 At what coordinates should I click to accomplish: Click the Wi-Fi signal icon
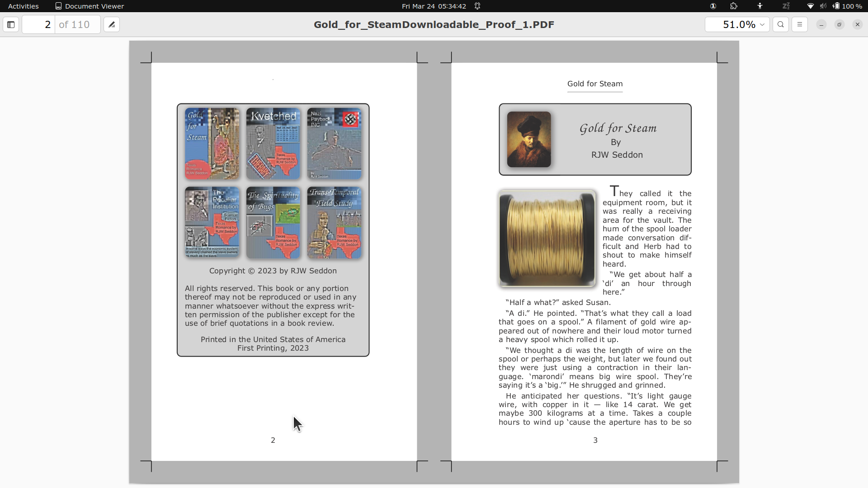point(811,6)
